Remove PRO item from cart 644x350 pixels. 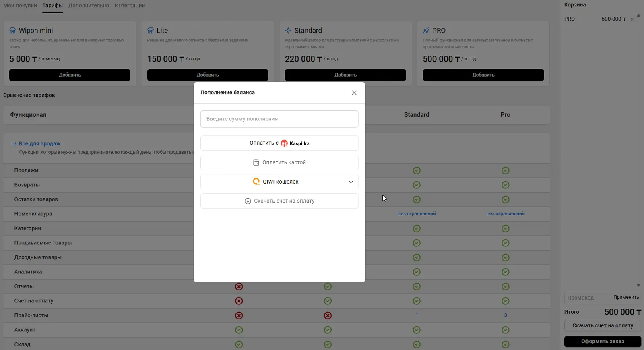pyautogui.click(x=632, y=19)
